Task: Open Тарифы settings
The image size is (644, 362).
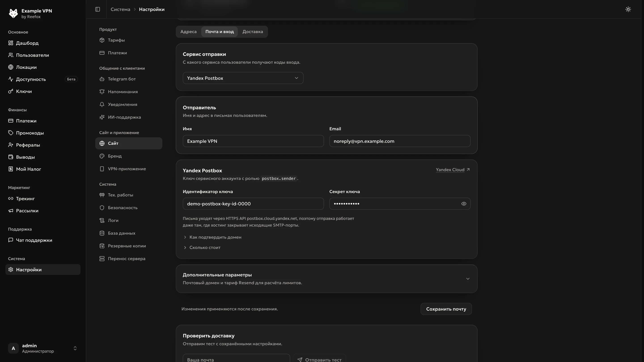Action: click(129, 40)
